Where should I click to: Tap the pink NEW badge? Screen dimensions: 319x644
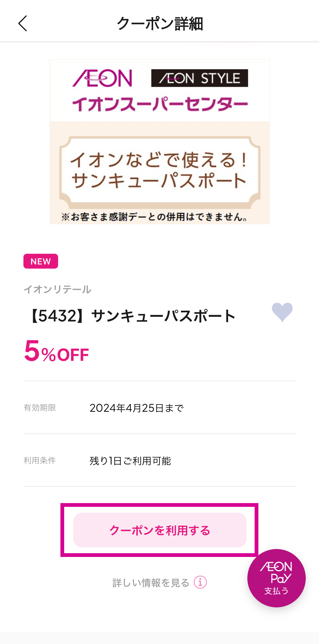[x=41, y=261]
